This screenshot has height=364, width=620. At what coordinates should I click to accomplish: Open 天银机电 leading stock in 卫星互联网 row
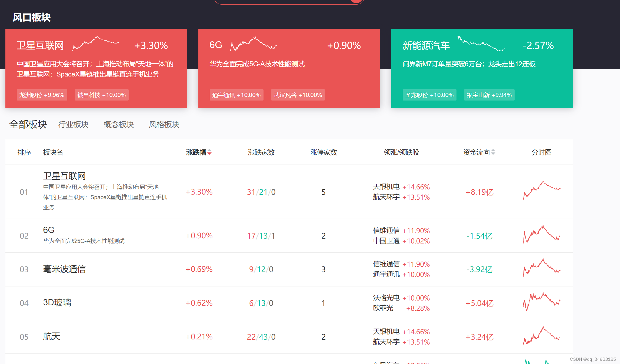386,187
